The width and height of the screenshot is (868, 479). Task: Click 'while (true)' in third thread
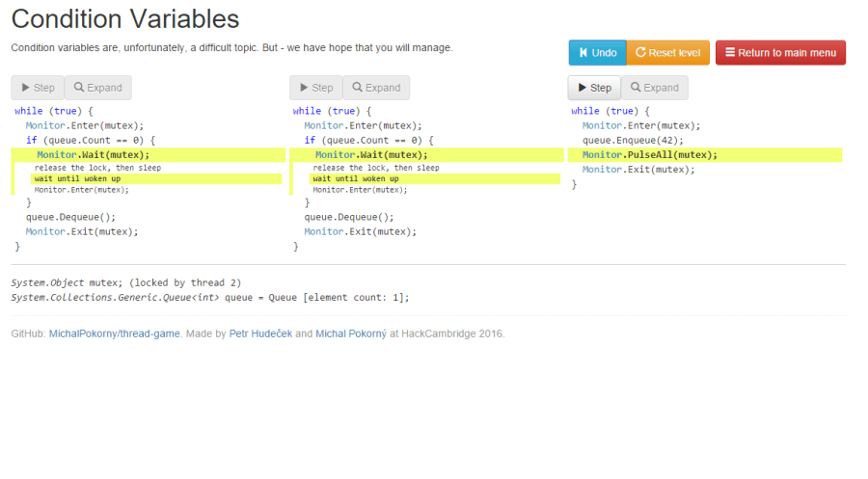point(610,111)
